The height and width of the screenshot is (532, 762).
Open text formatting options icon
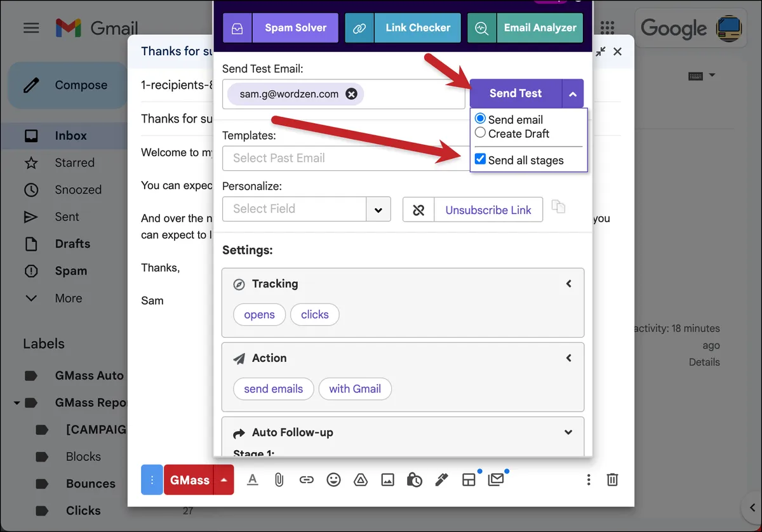pyautogui.click(x=252, y=480)
